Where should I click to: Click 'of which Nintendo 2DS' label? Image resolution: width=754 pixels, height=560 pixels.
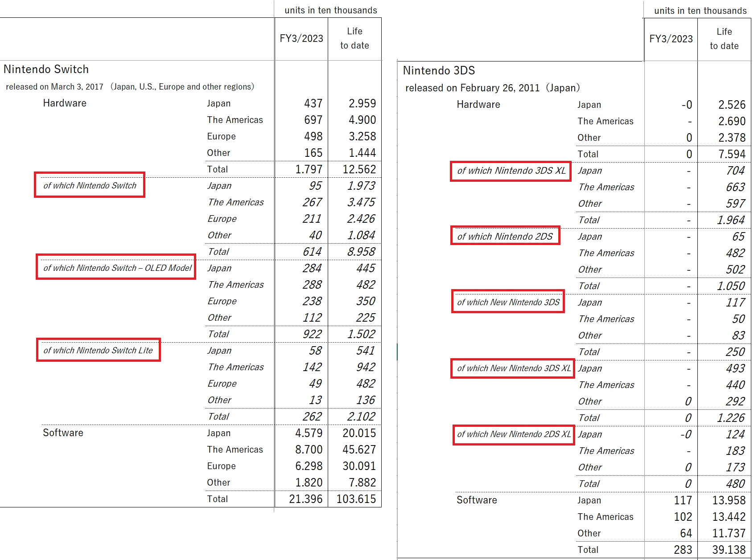pos(505,237)
